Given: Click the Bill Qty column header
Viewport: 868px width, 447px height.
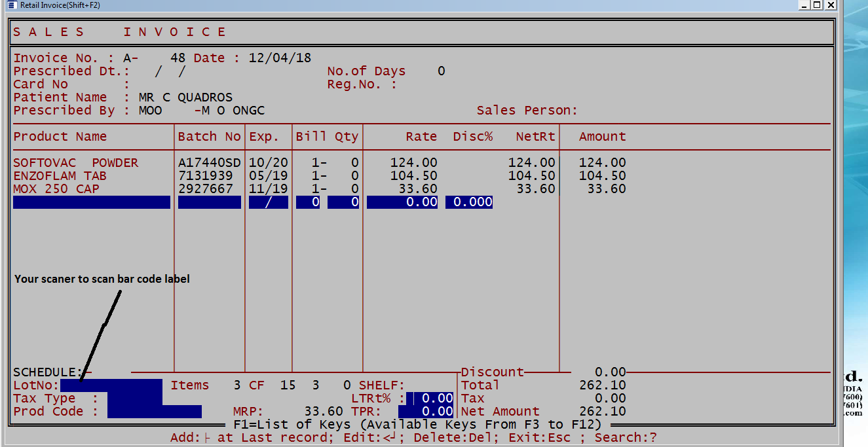Looking at the screenshot, I should pos(328,137).
